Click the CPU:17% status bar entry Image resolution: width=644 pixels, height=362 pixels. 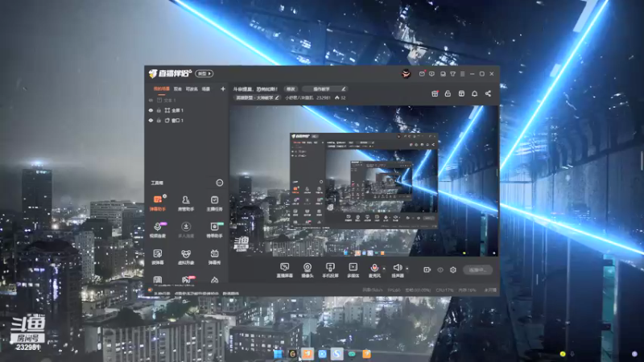(445, 290)
